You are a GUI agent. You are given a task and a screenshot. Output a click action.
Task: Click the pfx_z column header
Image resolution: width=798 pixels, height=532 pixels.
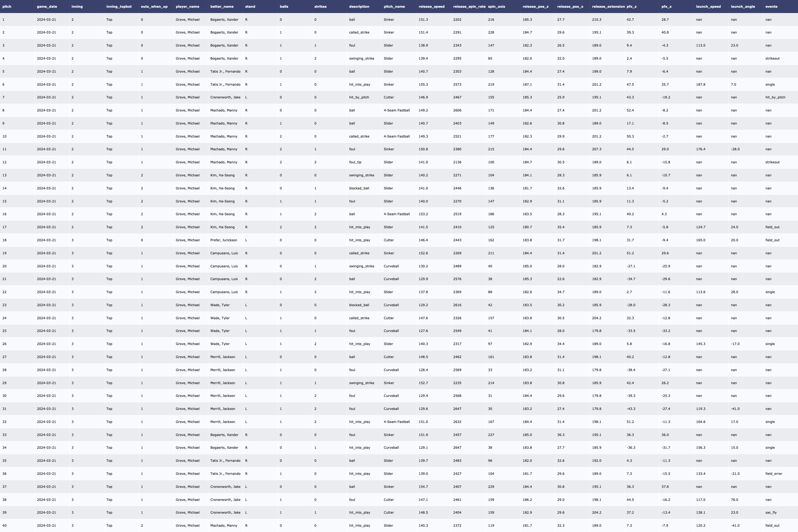tap(631, 6)
